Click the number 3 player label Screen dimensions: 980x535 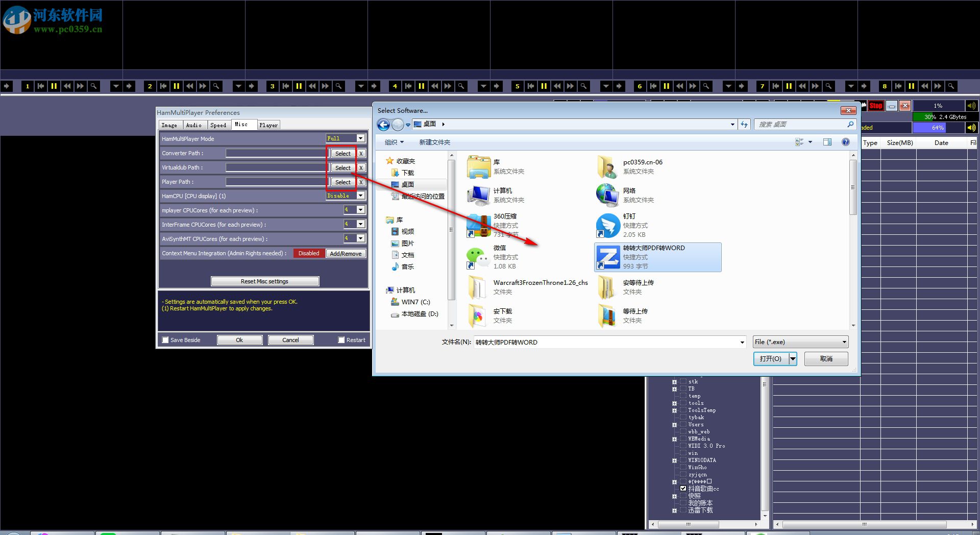click(273, 86)
